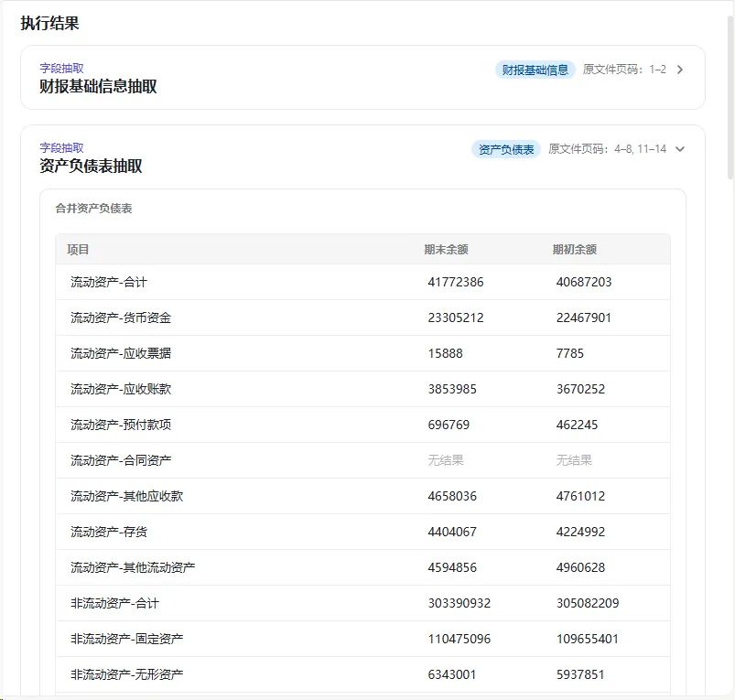Select the 流动资产-合同资产 row label
Screen dimensions: 735x700
tap(121, 460)
